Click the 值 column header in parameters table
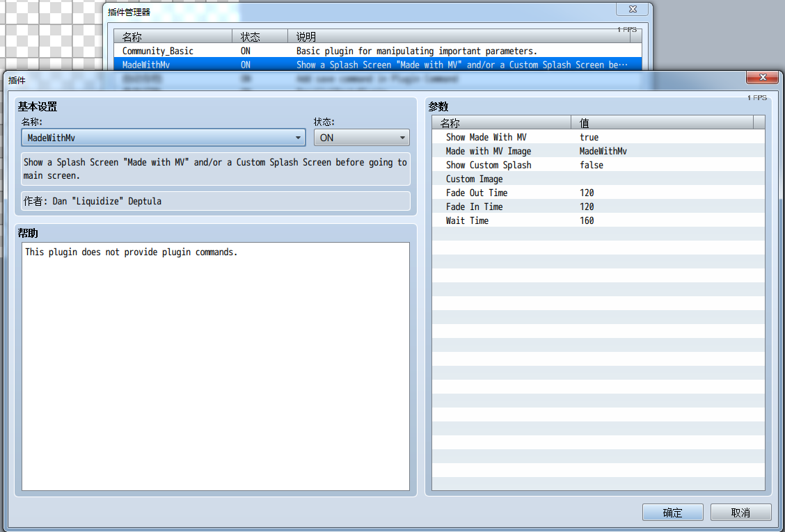 pyautogui.click(x=663, y=122)
